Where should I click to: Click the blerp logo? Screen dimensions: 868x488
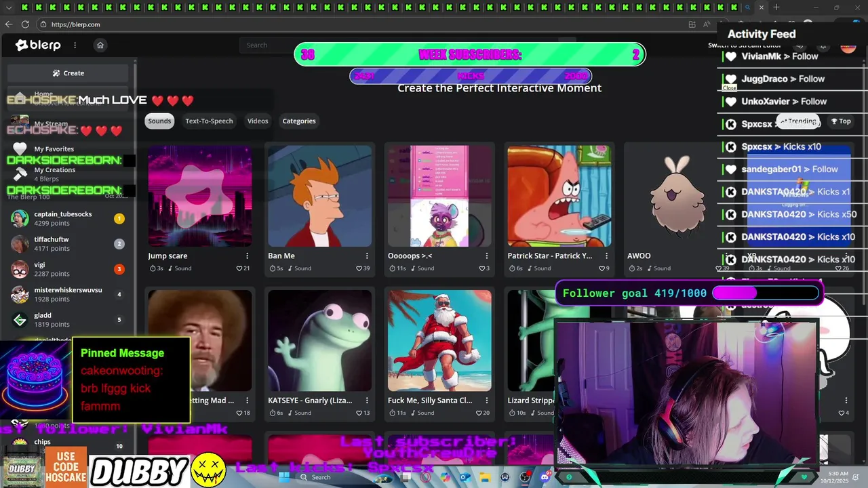(38, 45)
